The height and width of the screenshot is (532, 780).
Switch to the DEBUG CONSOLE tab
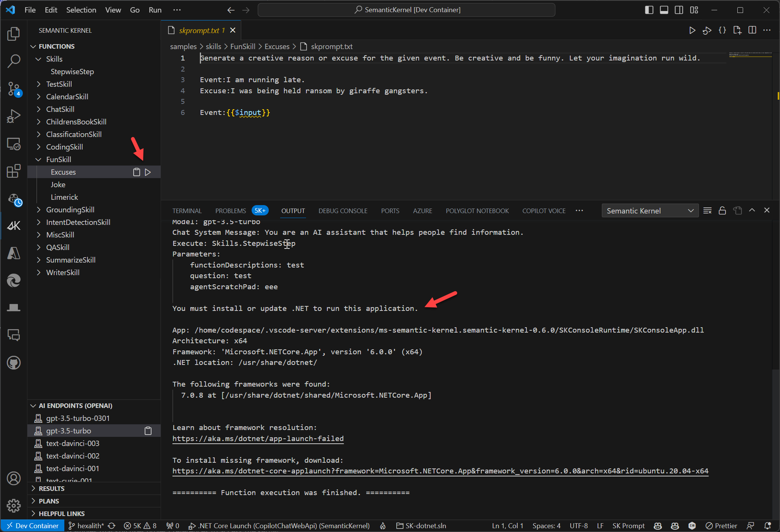pos(343,210)
